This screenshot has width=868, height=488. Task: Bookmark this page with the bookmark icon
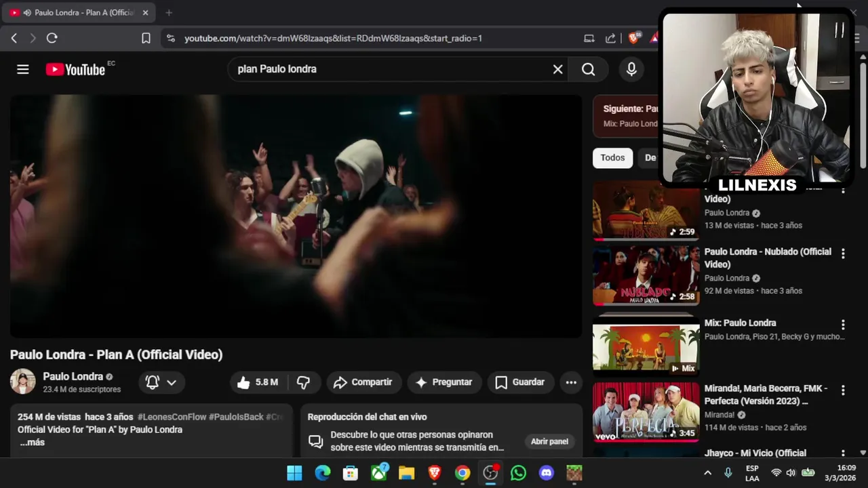point(146,38)
